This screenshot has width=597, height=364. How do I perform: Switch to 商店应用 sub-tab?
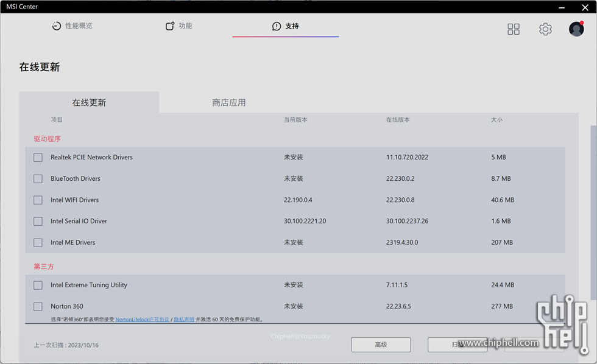click(229, 102)
